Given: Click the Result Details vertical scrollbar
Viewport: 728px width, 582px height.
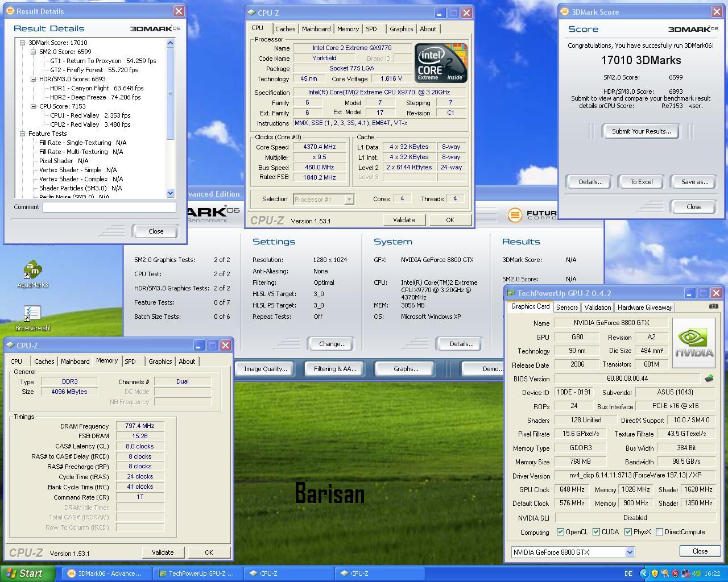Looking at the screenshot, I should click(171, 94).
